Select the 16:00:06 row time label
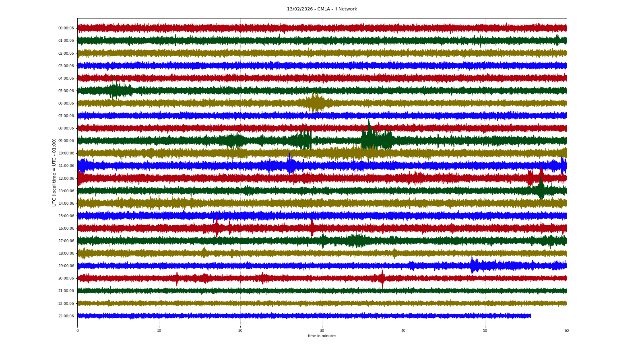644x362 pixels. coord(66,228)
